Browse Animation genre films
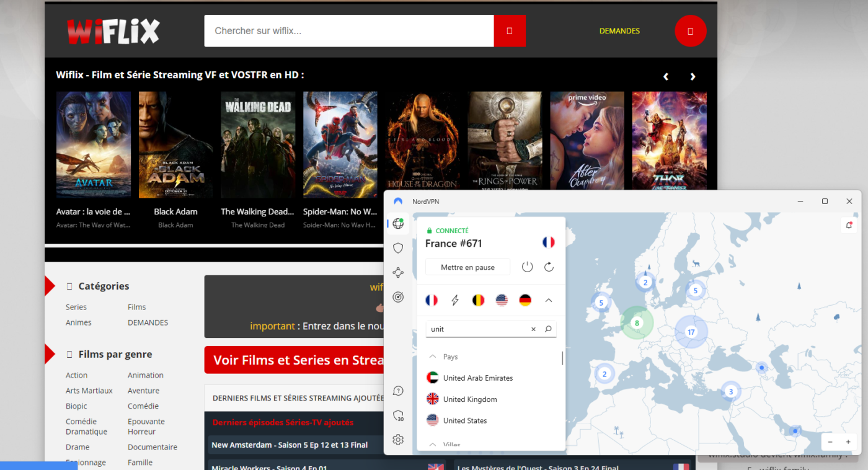Viewport: 868px width, 470px height. pyautogui.click(x=146, y=375)
